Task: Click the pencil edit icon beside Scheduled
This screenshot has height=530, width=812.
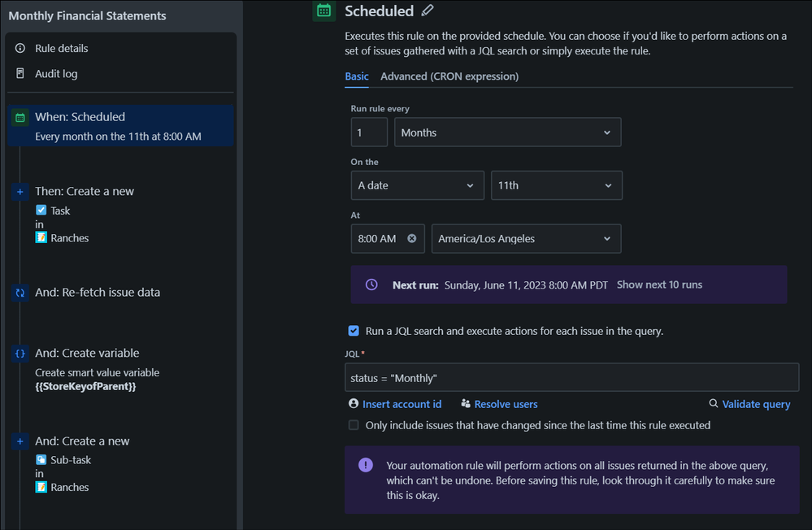Action: (428, 11)
